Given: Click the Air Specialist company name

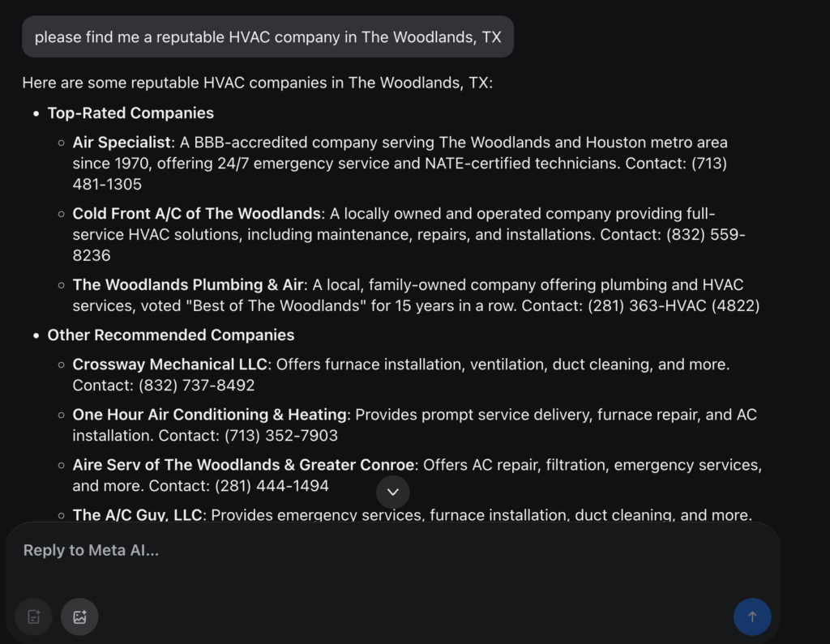Looking at the screenshot, I should tap(122, 143).
